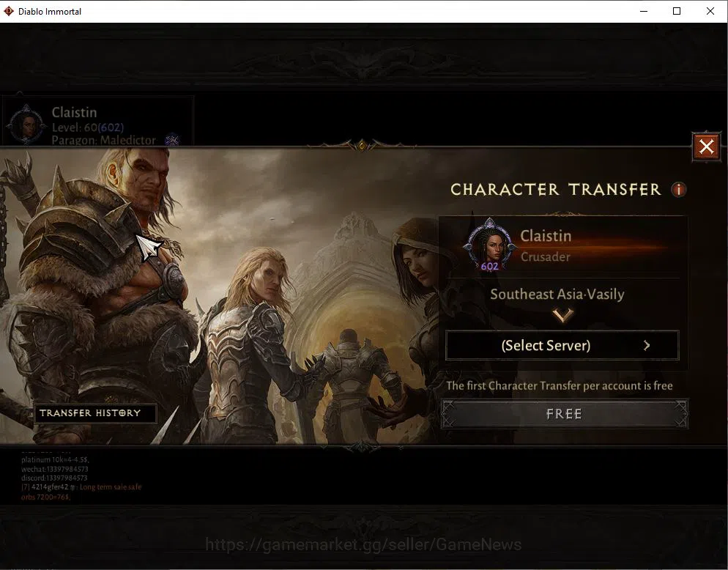Click the Diablo Immortal app icon in the title bar

(x=8, y=11)
